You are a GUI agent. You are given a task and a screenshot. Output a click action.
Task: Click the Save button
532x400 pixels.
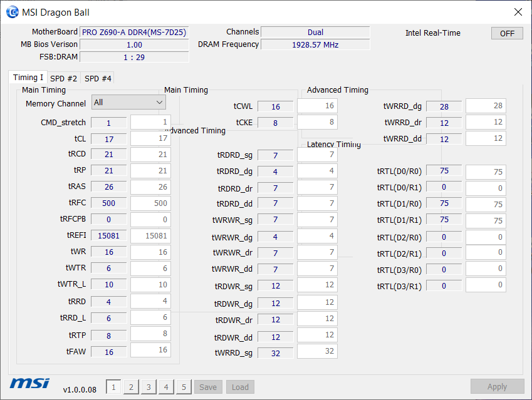pyautogui.click(x=208, y=387)
